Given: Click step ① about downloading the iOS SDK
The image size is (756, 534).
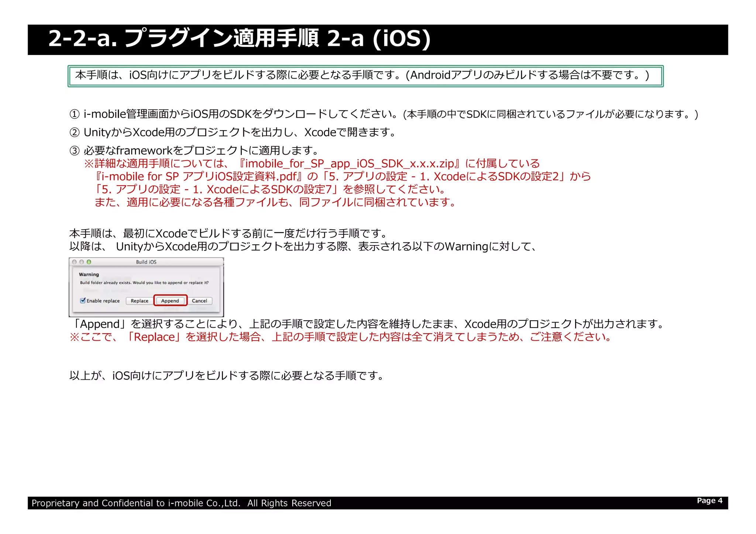Looking at the screenshot, I should point(384,114).
